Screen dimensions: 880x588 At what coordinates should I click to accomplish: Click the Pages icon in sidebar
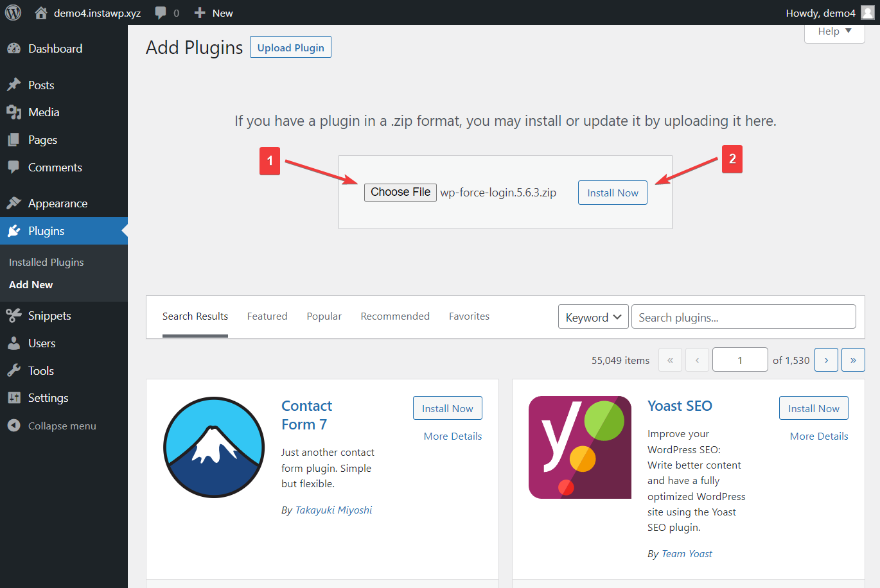pyautogui.click(x=14, y=140)
